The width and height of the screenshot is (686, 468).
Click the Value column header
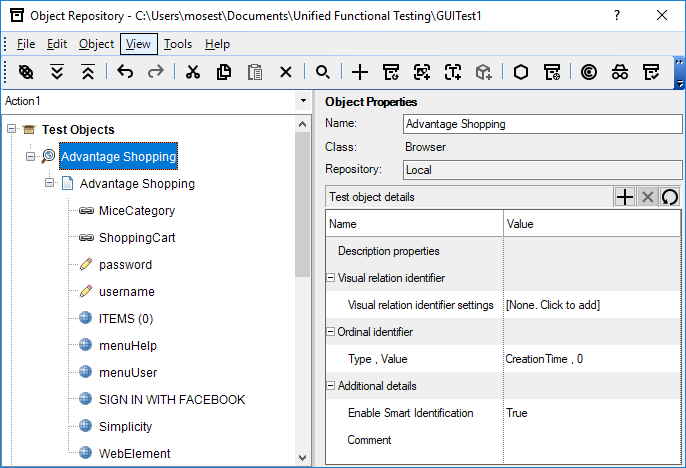pos(592,224)
